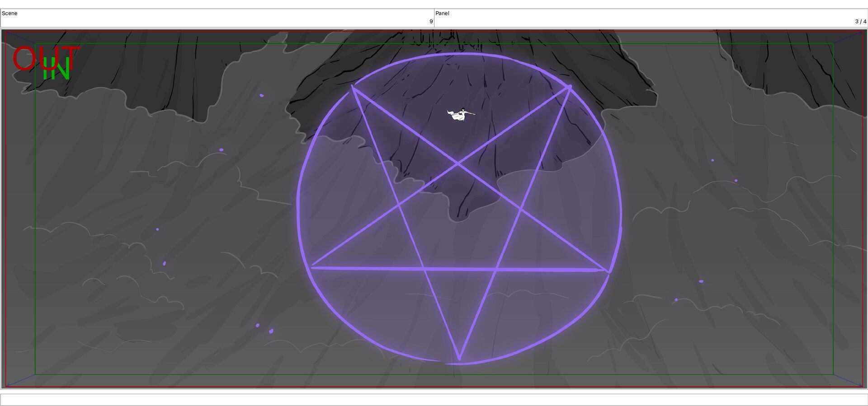
Task: Click the upper-right point of the pentagram star
Action: 569,87
